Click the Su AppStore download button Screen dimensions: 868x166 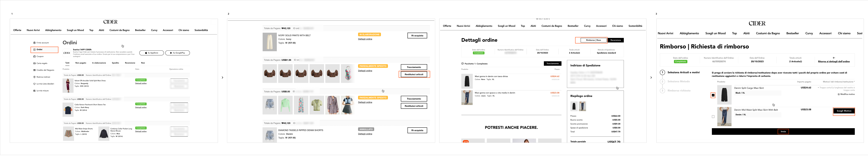click(x=152, y=53)
